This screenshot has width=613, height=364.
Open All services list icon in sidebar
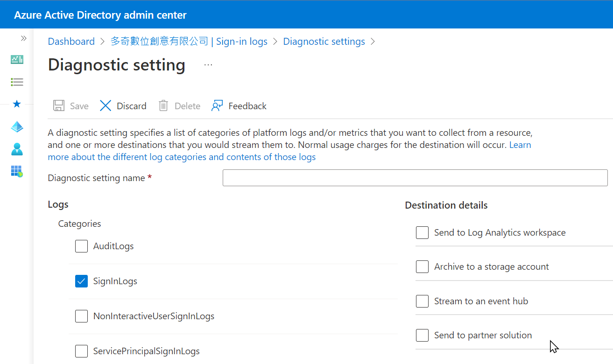(x=17, y=82)
